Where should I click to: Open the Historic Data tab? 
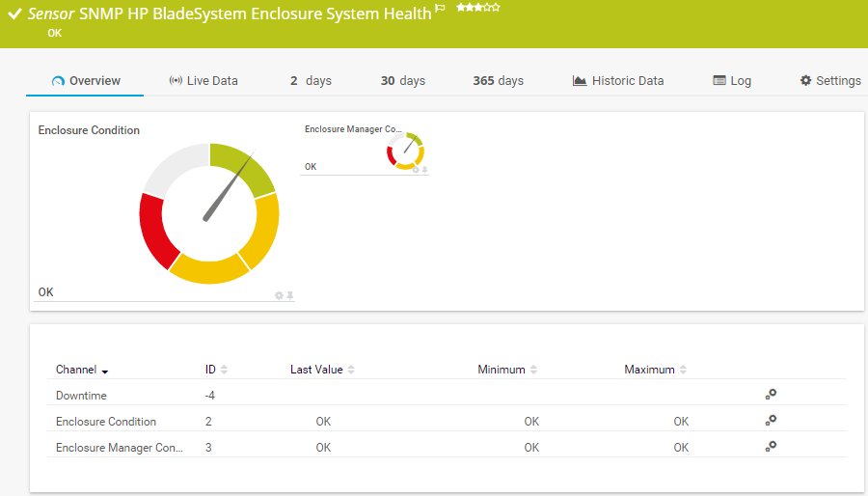pos(618,81)
